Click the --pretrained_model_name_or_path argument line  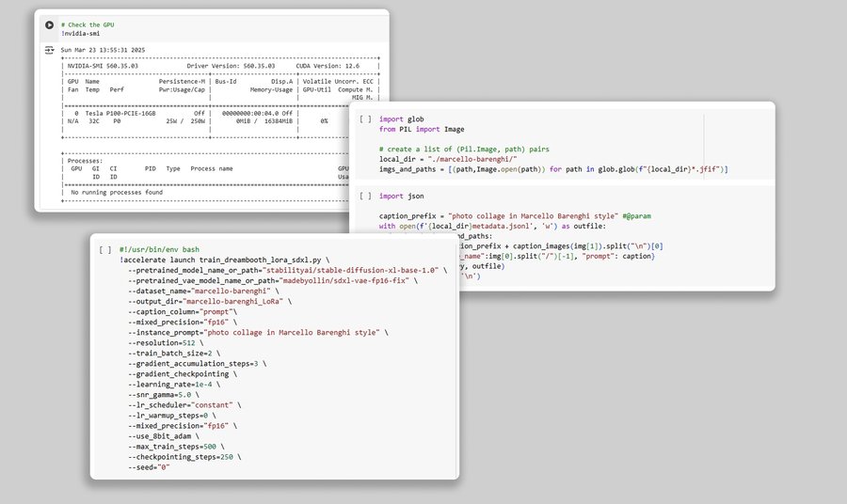tap(288, 271)
